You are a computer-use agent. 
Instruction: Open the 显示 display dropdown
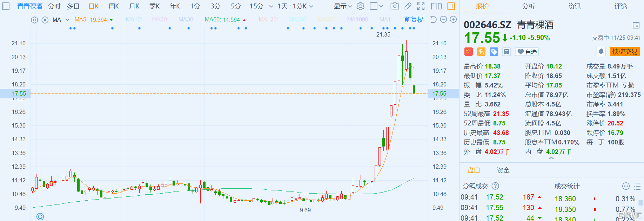(343, 6)
